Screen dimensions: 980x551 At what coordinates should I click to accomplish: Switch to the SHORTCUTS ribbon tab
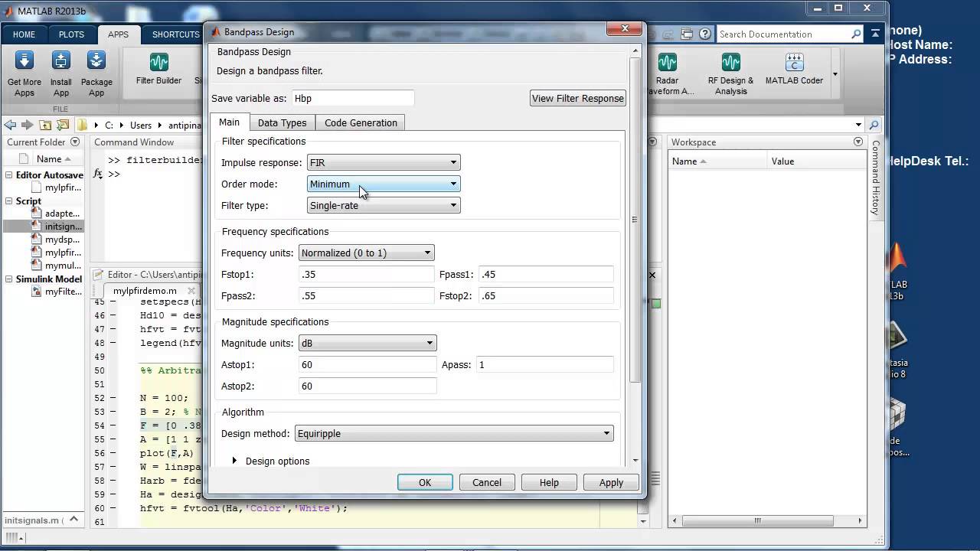tap(175, 34)
